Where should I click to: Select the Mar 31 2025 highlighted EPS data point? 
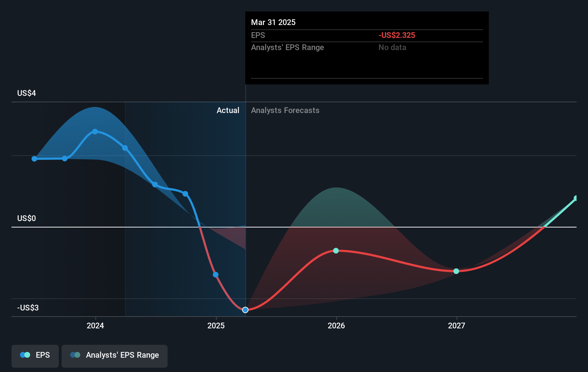pyautogui.click(x=245, y=310)
